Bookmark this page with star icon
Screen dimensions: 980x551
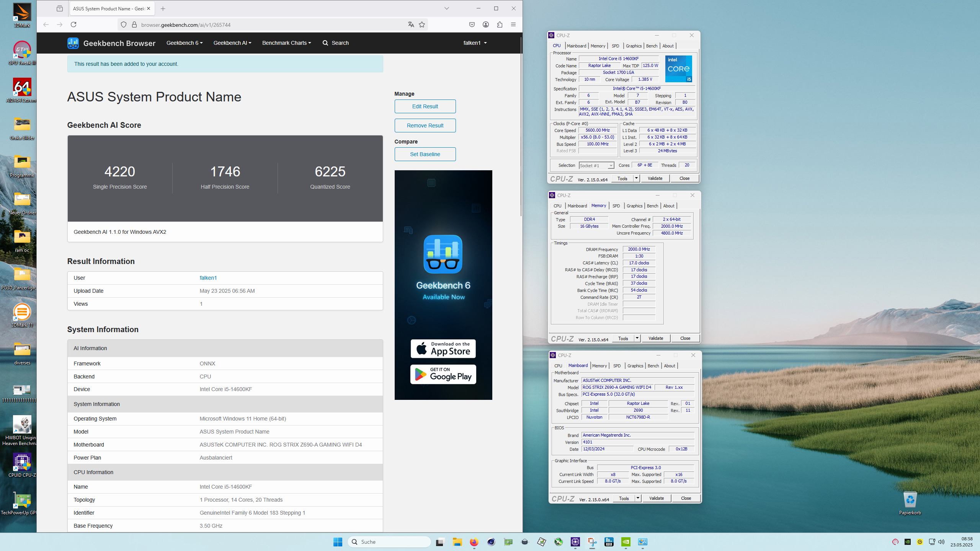422,24
